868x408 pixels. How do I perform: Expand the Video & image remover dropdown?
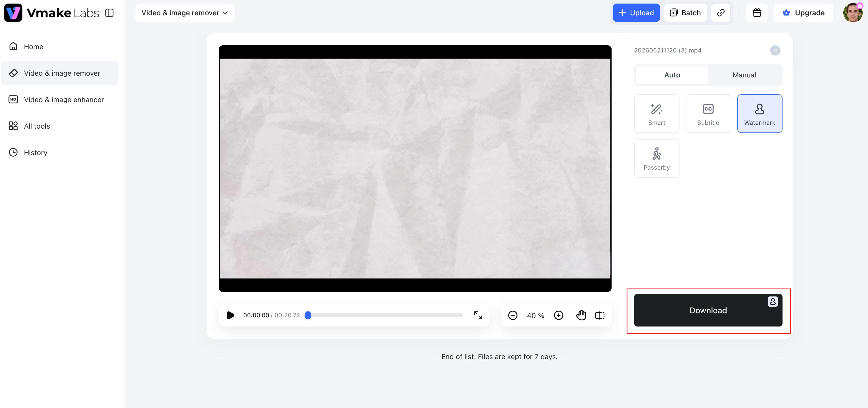pyautogui.click(x=185, y=13)
